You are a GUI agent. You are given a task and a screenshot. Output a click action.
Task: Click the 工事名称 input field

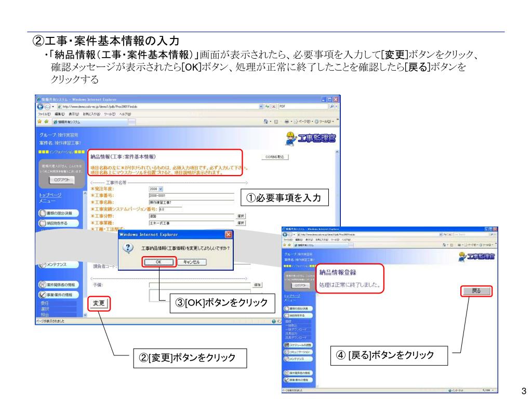tap(191, 203)
